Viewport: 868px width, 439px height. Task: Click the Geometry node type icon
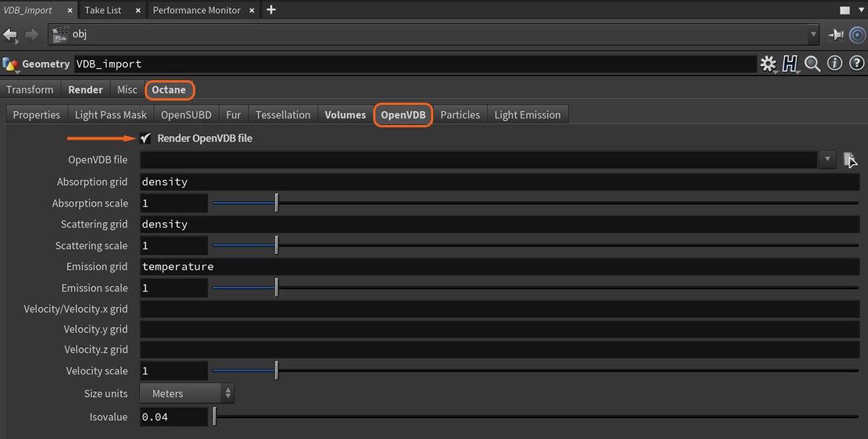pos(11,64)
